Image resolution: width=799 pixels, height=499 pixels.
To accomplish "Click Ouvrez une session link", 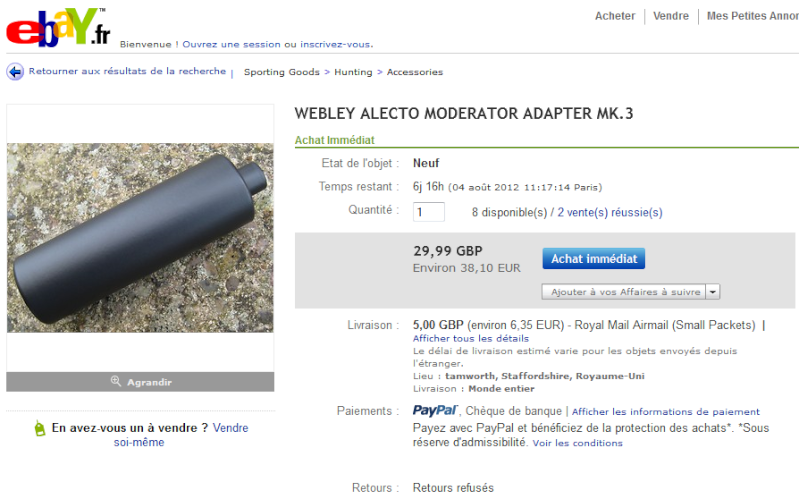I will point(232,44).
